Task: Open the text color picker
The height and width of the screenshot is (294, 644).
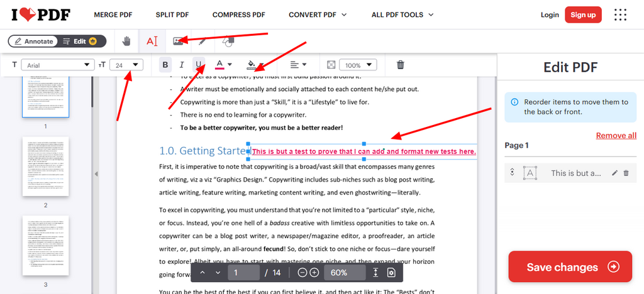Action: pyautogui.click(x=224, y=65)
